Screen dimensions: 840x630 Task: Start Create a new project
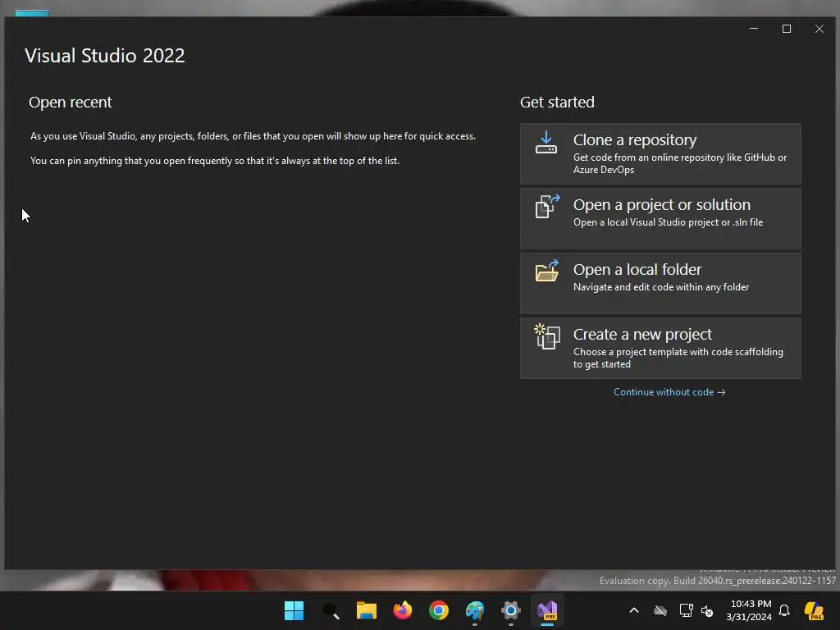coord(660,348)
